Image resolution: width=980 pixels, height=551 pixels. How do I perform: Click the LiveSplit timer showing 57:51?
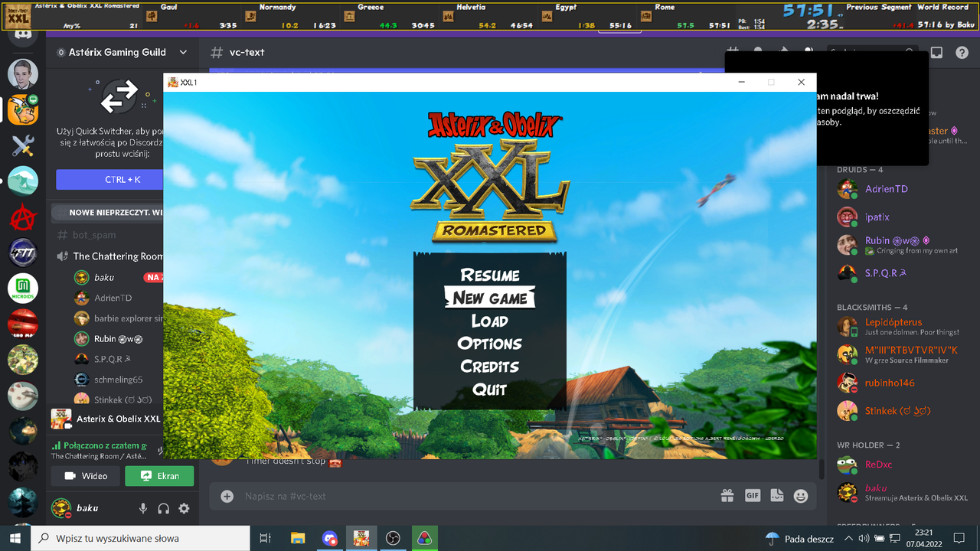[808, 11]
